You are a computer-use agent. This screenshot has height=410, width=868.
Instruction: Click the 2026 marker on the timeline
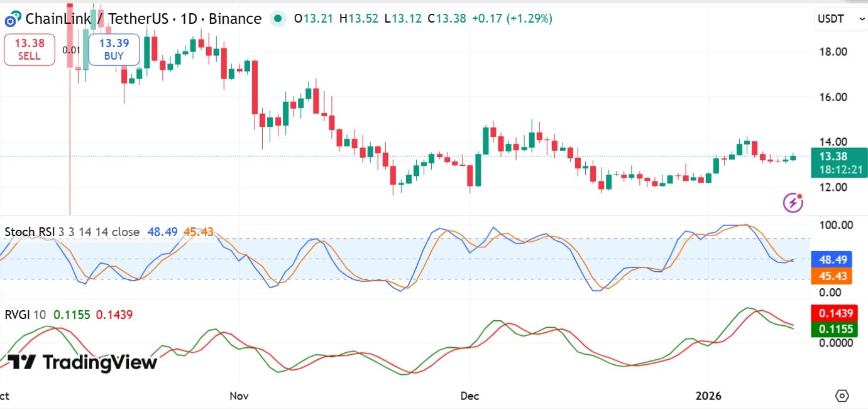[x=709, y=396]
